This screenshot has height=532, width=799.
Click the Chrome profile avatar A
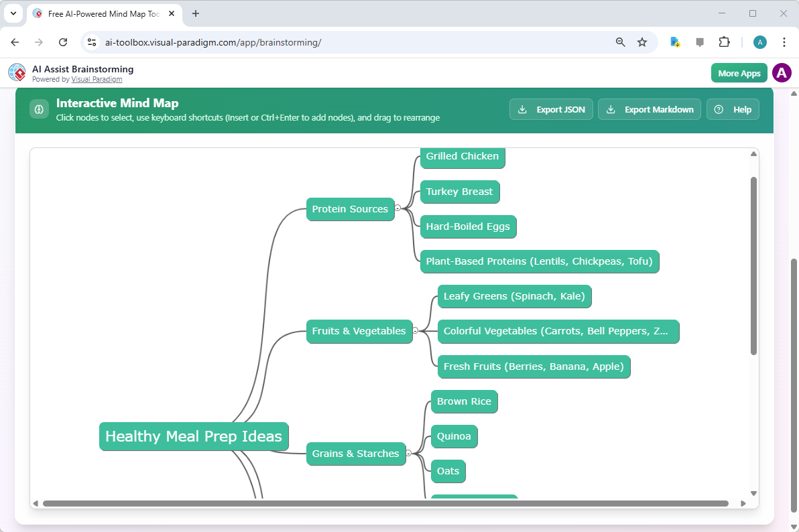759,42
